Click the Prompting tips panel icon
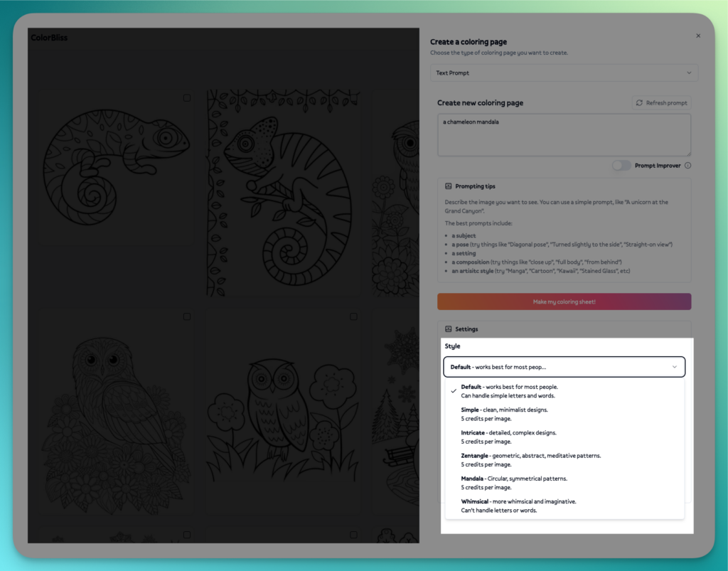This screenshot has height=571, width=728. 448,186
